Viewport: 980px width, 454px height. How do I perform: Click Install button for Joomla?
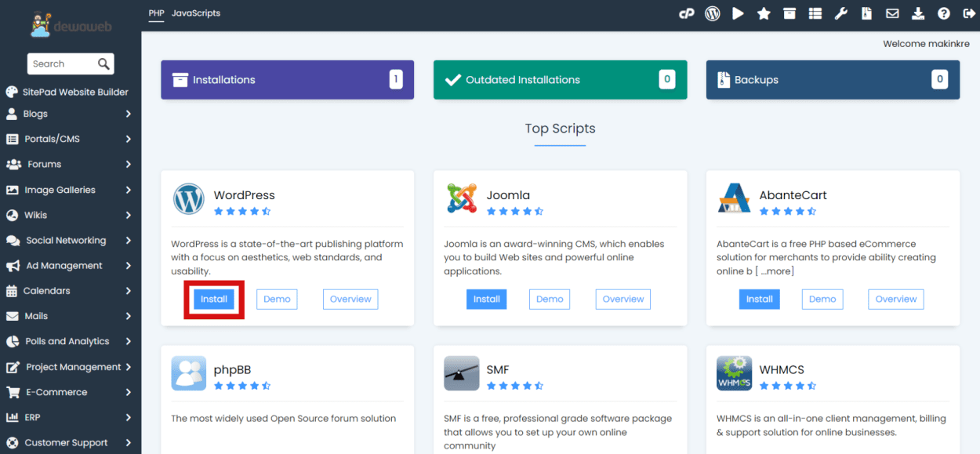[487, 299]
